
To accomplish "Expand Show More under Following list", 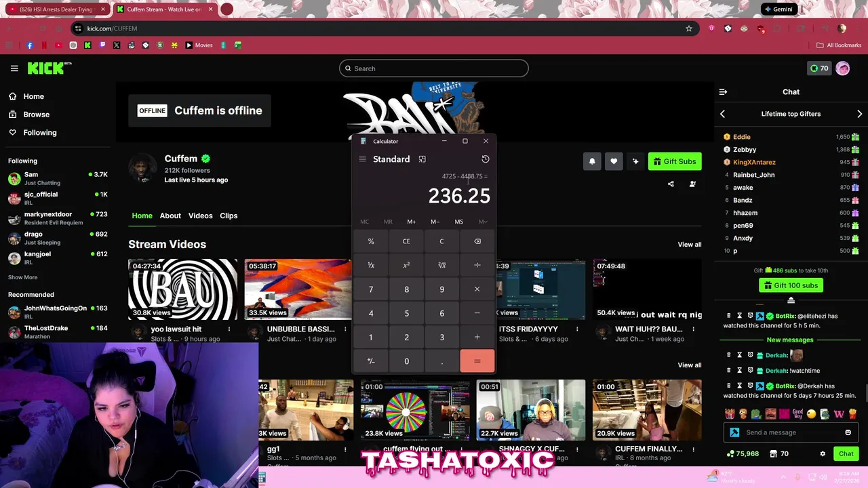I will 22,277.
